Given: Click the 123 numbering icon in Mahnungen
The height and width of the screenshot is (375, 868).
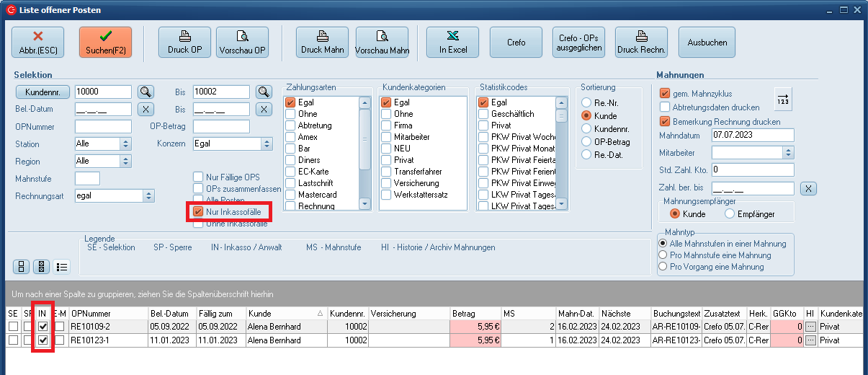Looking at the screenshot, I should click(783, 99).
